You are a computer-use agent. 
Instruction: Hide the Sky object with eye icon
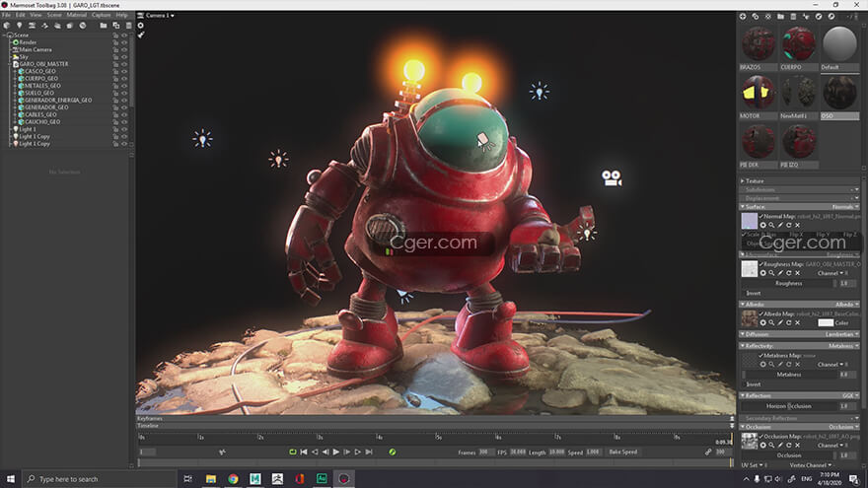point(124,57)
